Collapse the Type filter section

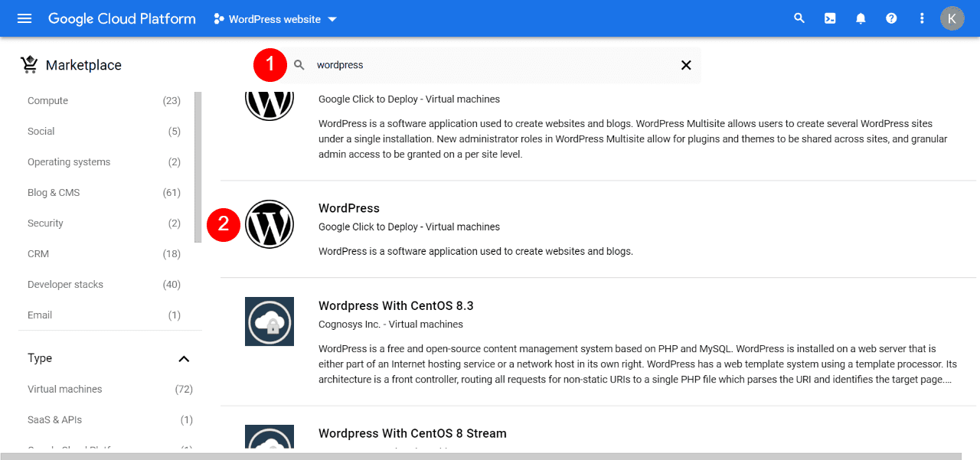pos(183,357)
